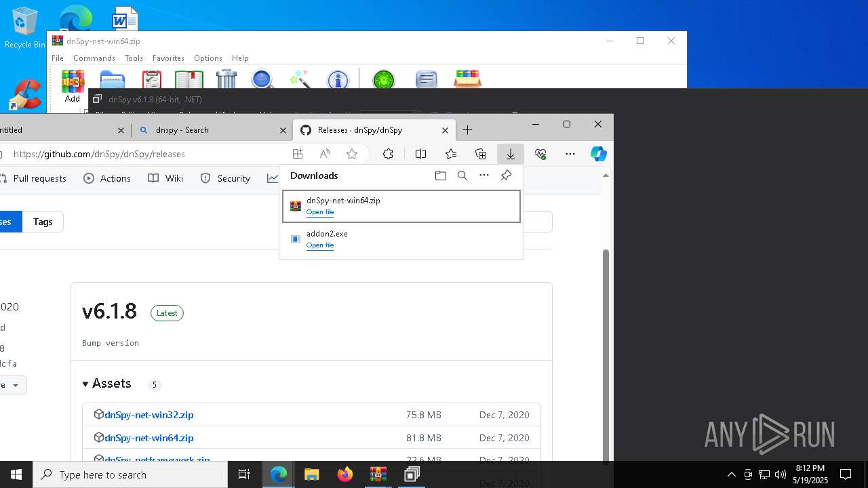Click WinRAR VirusScan green bug icon
The width and height of the screenshot is (868, 488).
pos(384,79)
